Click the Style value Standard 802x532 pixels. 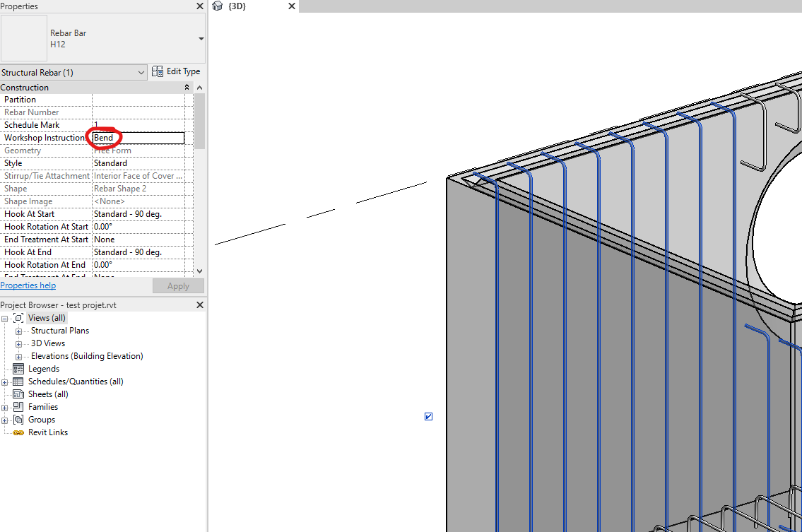click(138, 163)
